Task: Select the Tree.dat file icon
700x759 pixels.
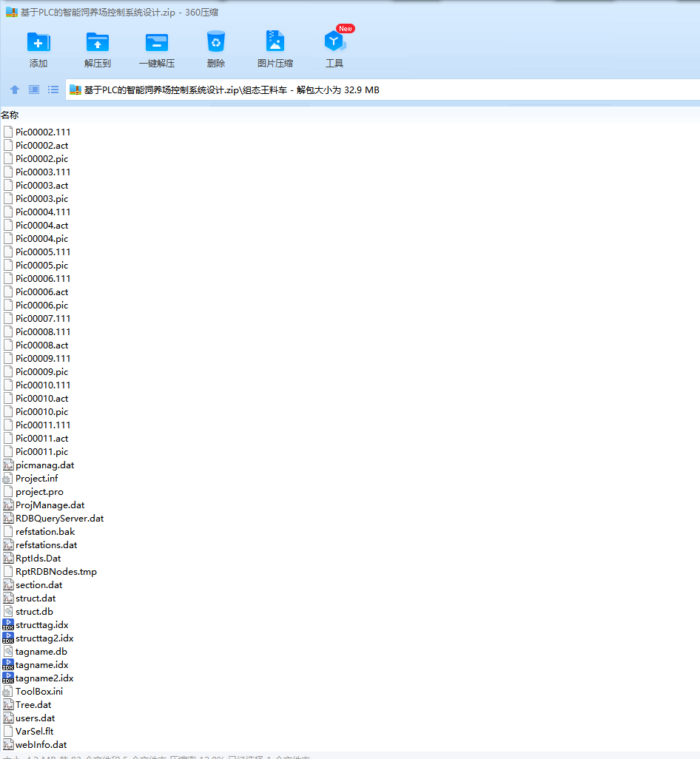Action: click(x=7, y=705)
